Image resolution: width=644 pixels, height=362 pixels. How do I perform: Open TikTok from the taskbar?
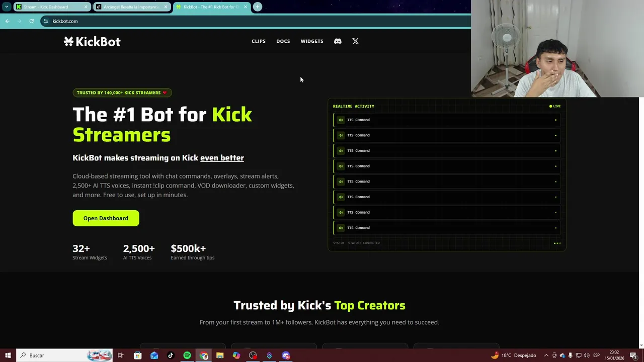tap(171, 355)
